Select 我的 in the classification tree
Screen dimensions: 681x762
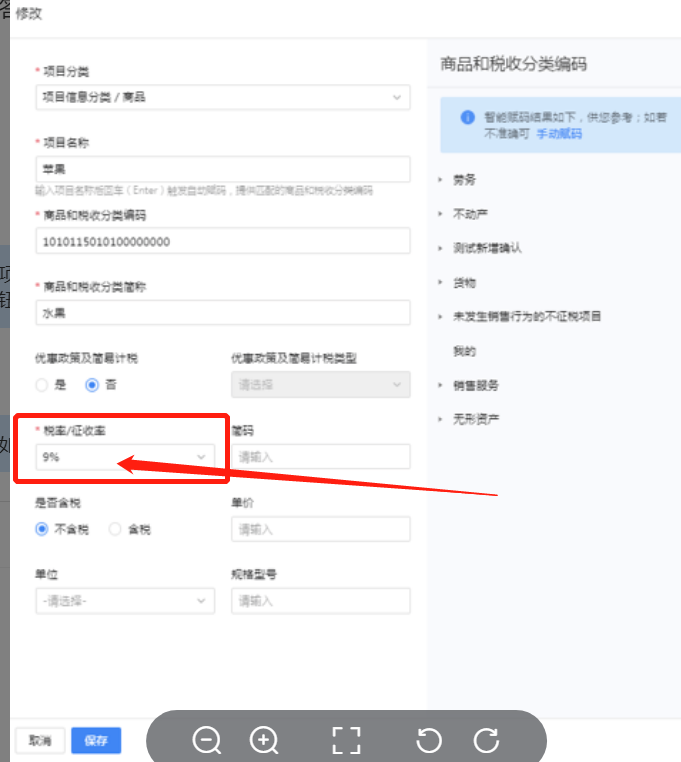coord(464,351)
